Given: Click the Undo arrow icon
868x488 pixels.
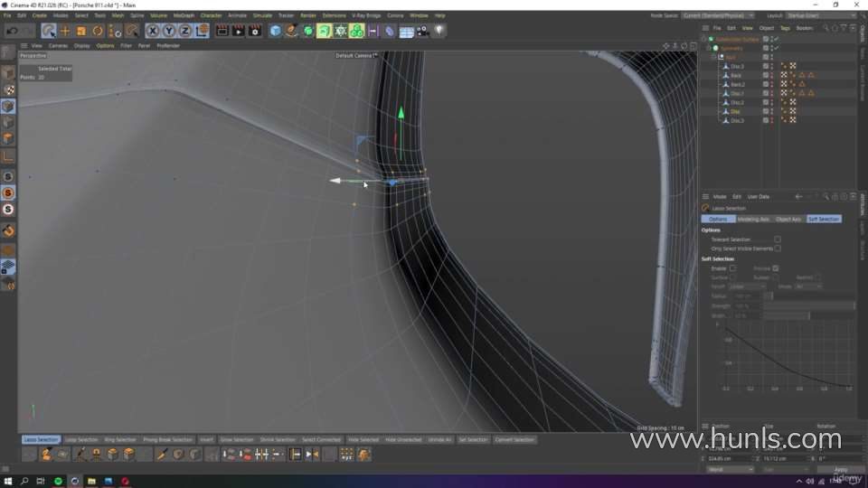Looking at the screenshot, I should click(11, 31).
